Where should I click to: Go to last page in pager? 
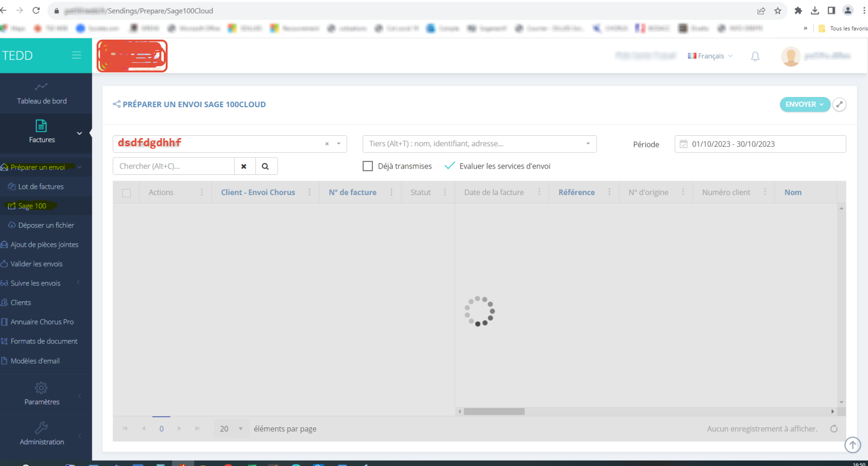[197, 428]
